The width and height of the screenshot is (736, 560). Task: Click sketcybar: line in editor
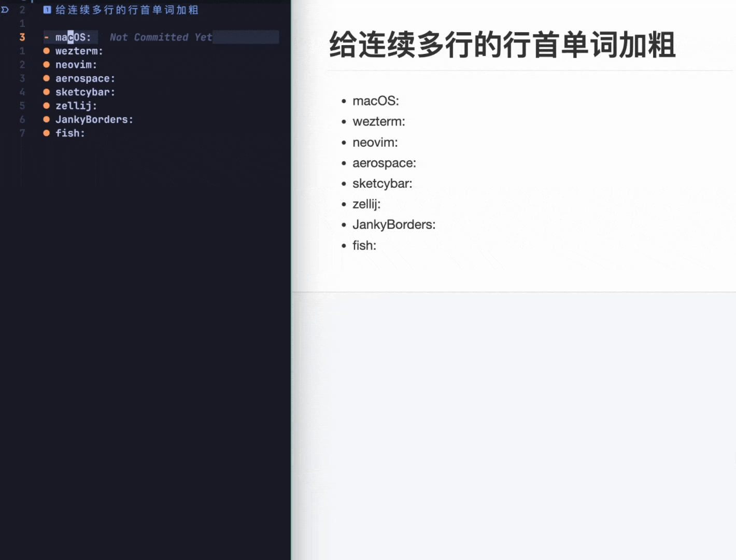coord(85,92)
